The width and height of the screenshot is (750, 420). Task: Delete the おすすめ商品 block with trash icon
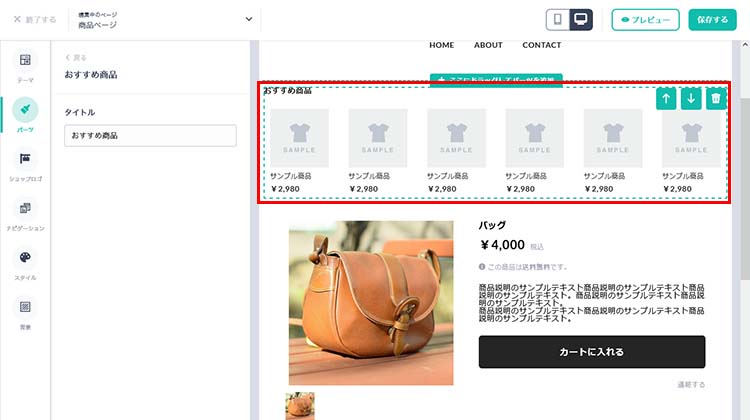point(716,99)
